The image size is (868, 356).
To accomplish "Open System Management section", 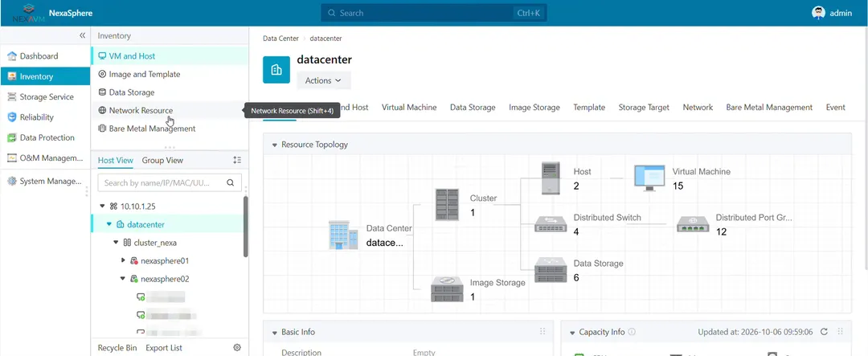I will point(45,181).
